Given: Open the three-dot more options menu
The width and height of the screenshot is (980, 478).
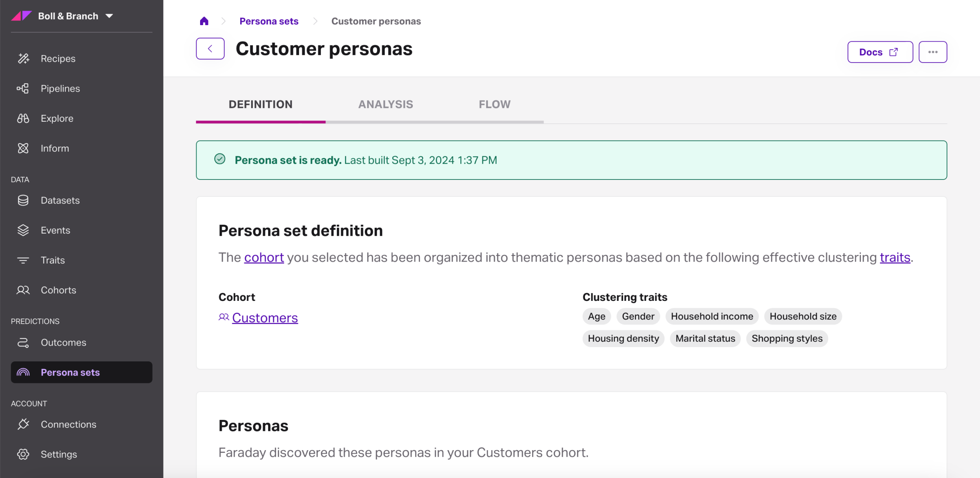Looking at the screenshot, I should click(932, 52).
